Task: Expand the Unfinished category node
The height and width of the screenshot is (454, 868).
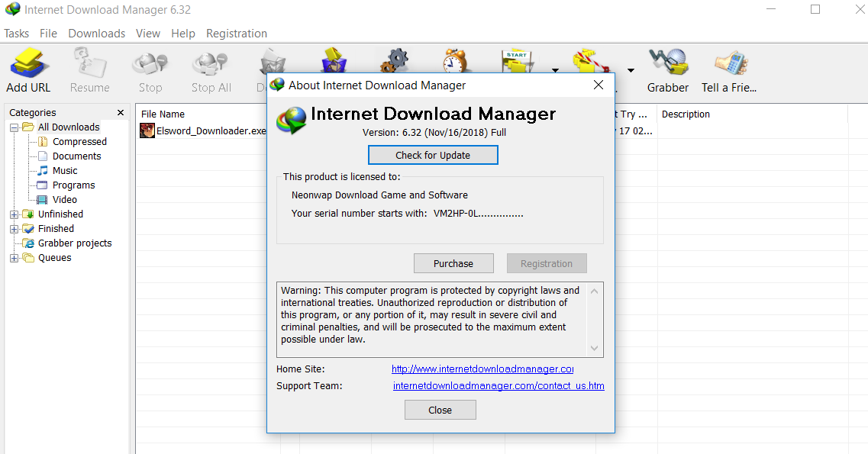Action: [14, 214]
